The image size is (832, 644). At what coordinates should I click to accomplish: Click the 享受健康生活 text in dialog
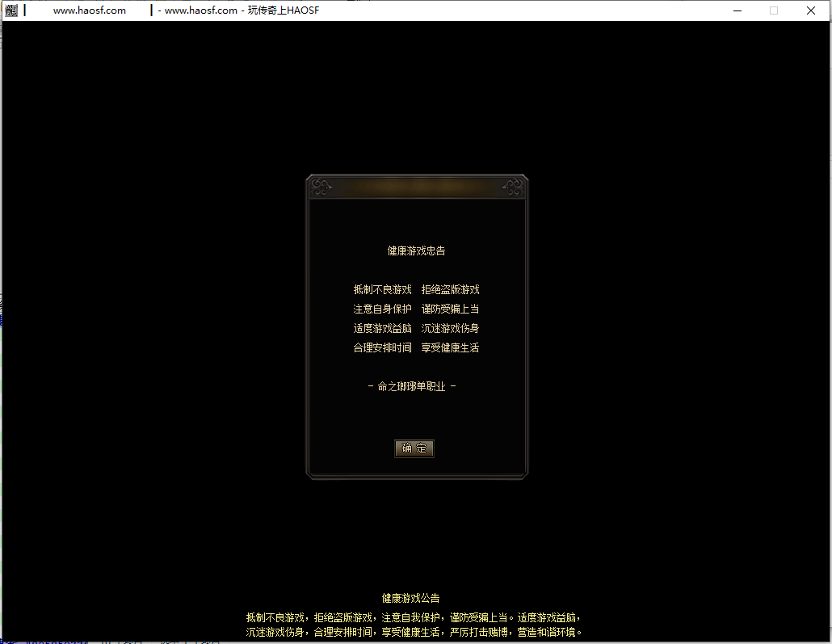(450, 347)
